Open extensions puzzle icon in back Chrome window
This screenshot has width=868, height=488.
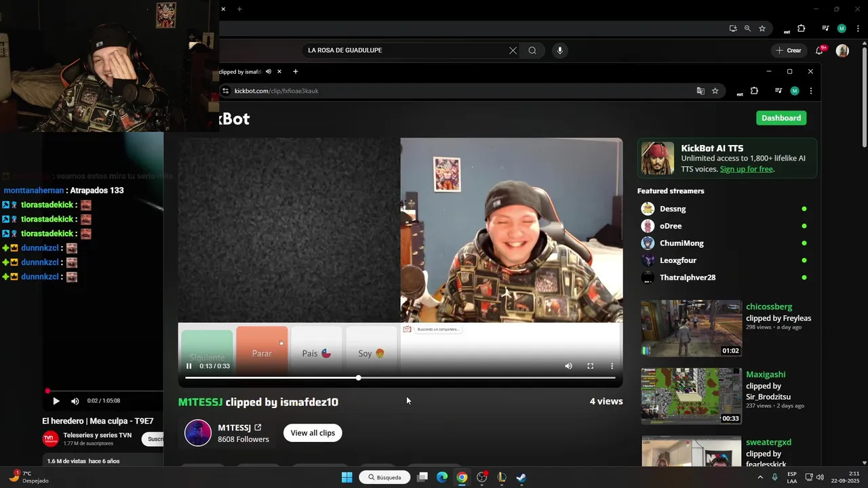point(801,28)
